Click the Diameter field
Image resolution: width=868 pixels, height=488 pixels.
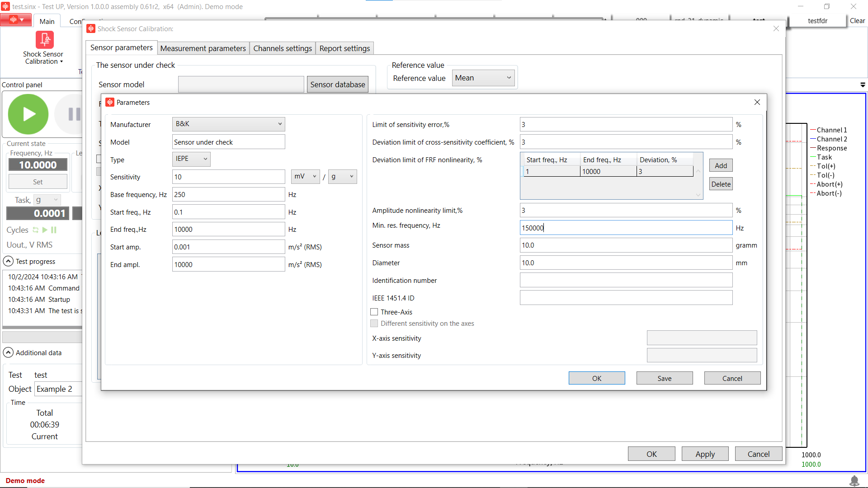pyautogui.click(x=626, y=263)
